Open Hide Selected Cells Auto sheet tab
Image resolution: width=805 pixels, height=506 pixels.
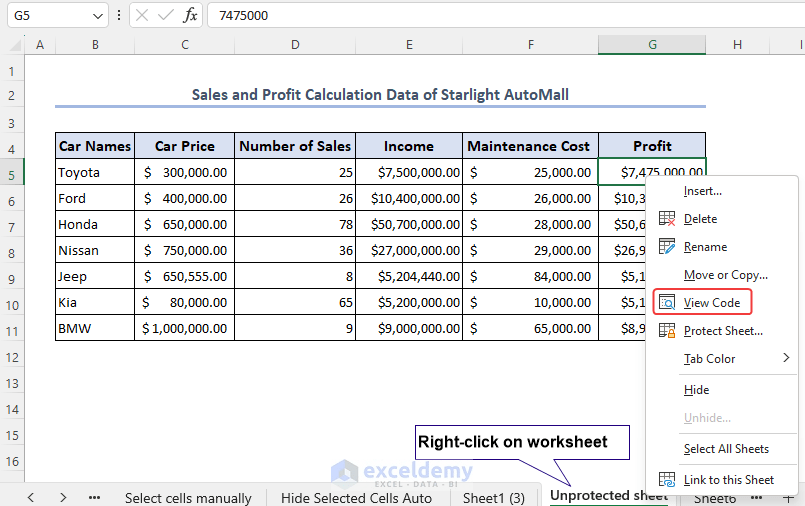[x=356, y=498]
